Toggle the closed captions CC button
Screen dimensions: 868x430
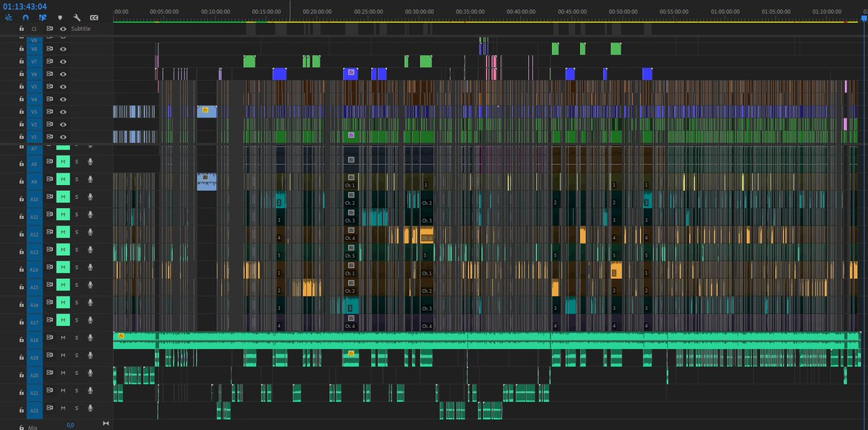pos(94,17)
